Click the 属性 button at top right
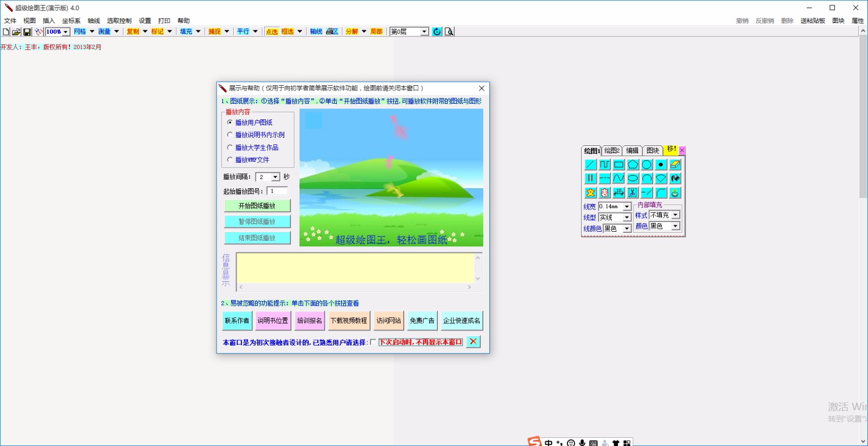This screenshot has width=868, height=446. [x=858, y=21]
